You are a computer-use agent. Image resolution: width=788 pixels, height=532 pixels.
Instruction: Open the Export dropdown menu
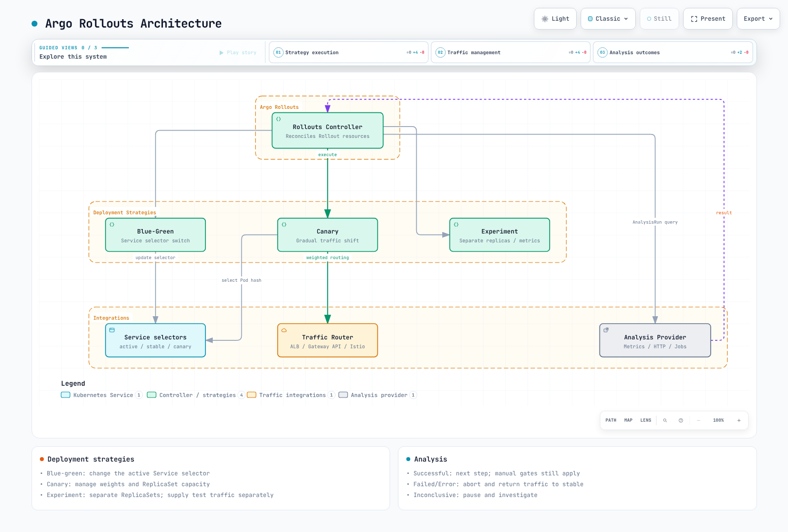(758, 19)
